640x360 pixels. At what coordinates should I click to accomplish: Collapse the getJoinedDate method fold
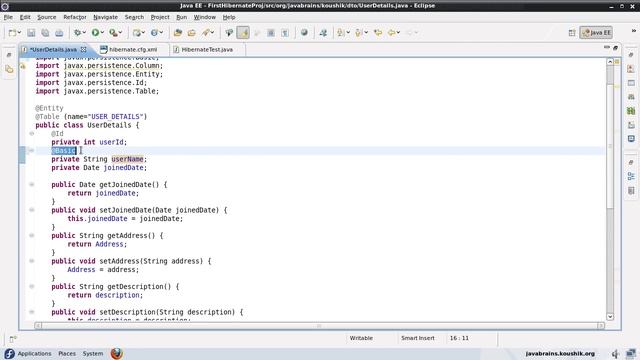click(32, 184)
